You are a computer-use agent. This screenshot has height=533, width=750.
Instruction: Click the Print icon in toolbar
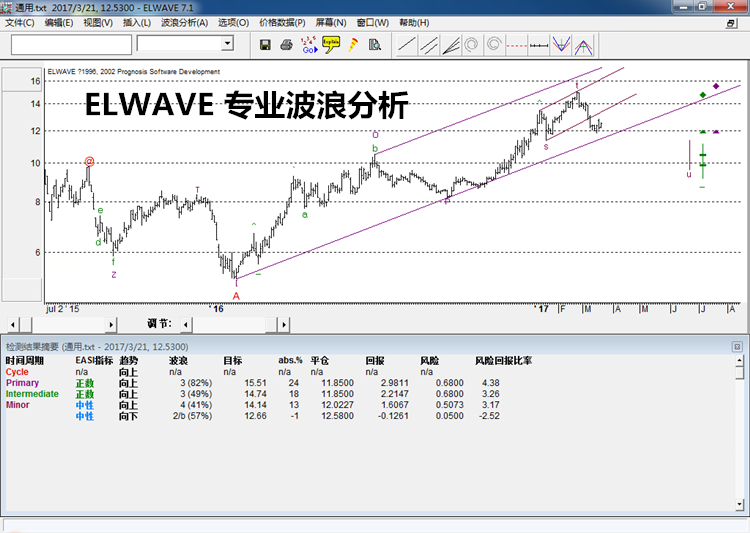pos(287,44)
